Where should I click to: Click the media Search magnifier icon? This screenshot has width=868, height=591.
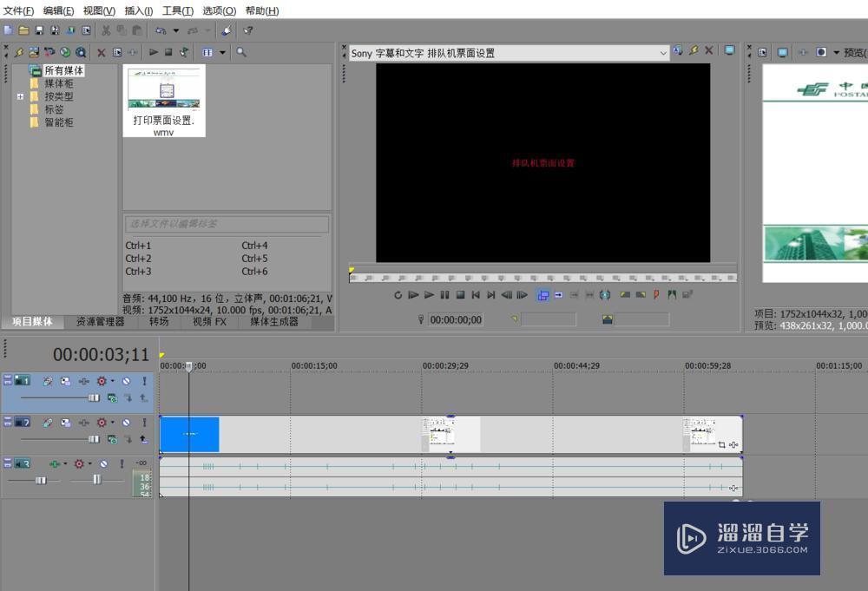click(240, 52)
